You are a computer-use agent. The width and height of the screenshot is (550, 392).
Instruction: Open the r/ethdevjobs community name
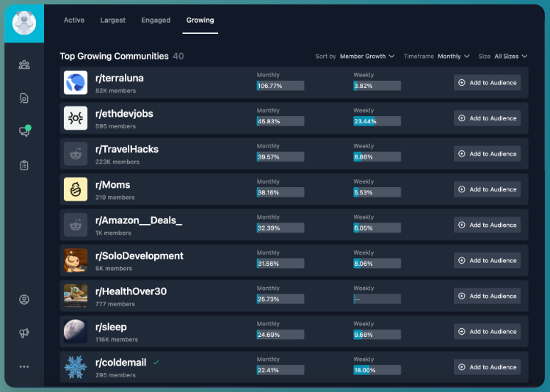click(124, 114)
